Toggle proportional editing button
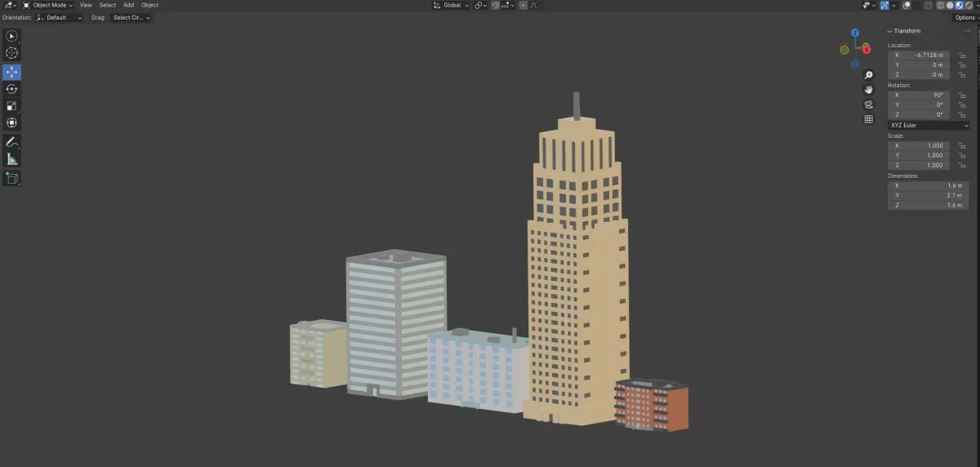This screenshot has height=467, width=980. pos(523,5)
